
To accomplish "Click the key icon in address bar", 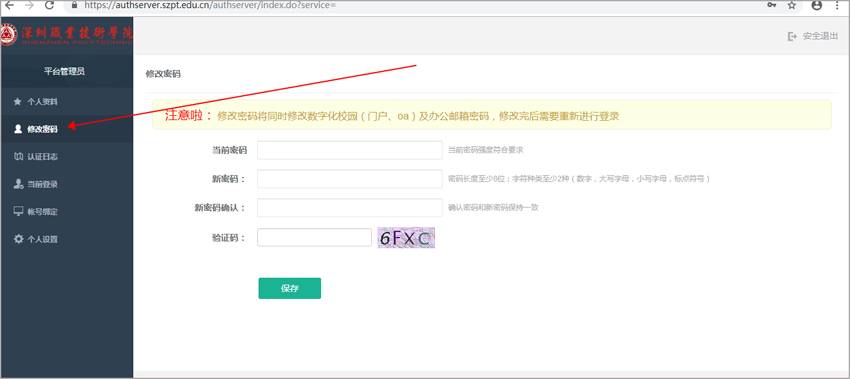I will tap(771, 5).
